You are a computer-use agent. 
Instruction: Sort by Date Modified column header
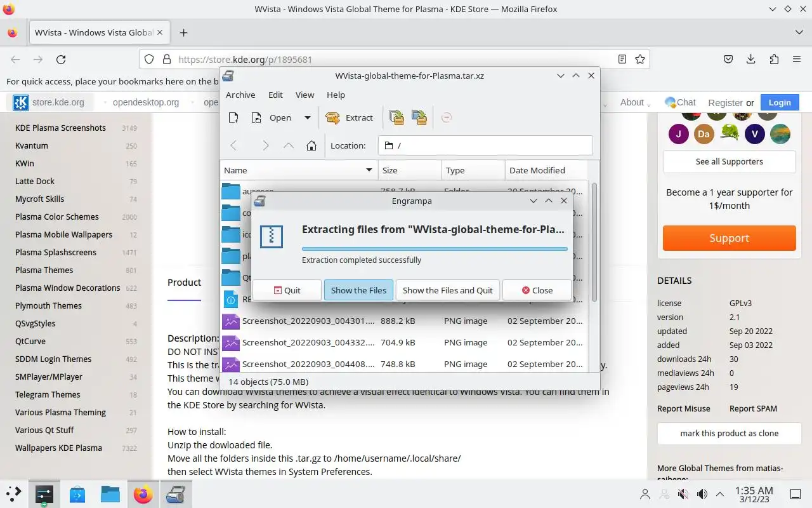coord(546,170)
